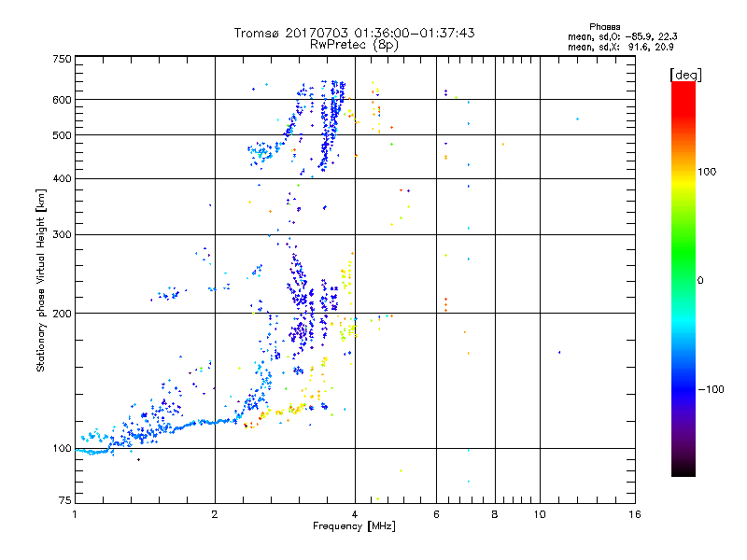Click the 'Frequency [MHz]' axis title
The image size is (747, 560).
pos(354,526)
